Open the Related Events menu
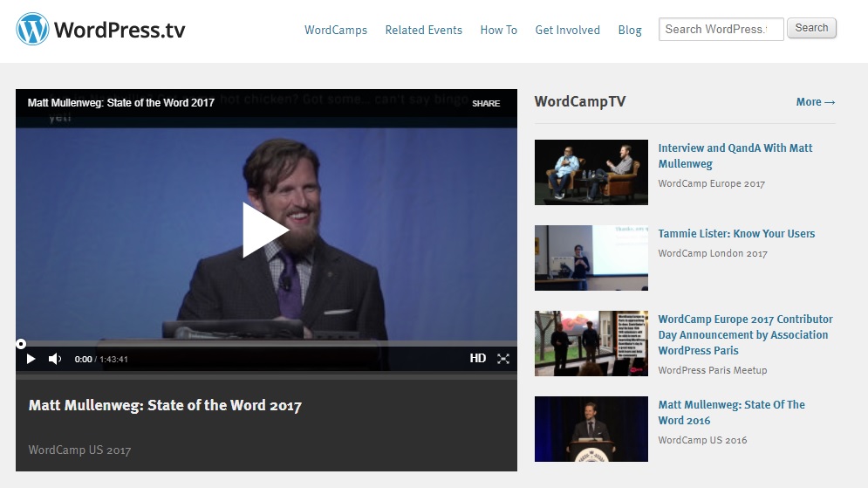This screenshot has width=868, height=488. coord(423,30)
